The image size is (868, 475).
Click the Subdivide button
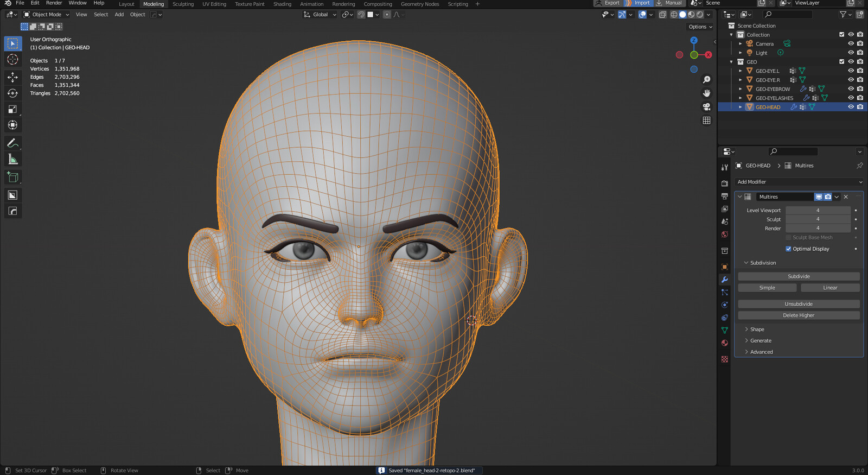click(x=799, y=276)
